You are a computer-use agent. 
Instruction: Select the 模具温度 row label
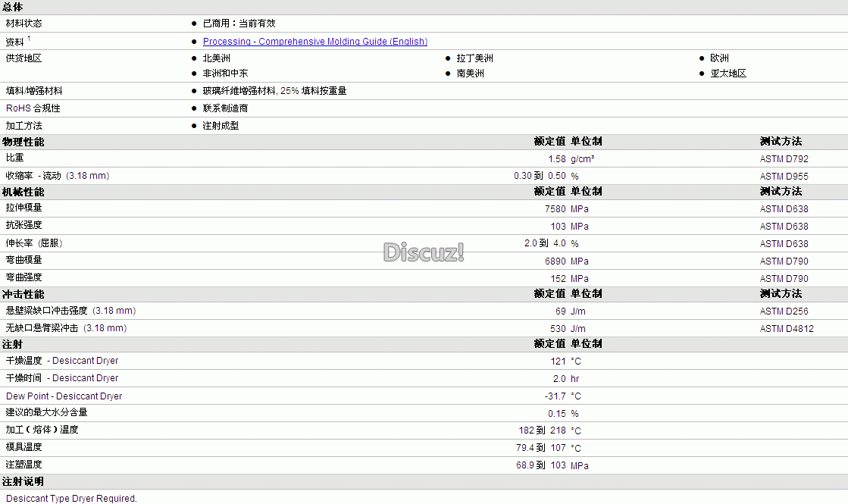tap(23, 446)
